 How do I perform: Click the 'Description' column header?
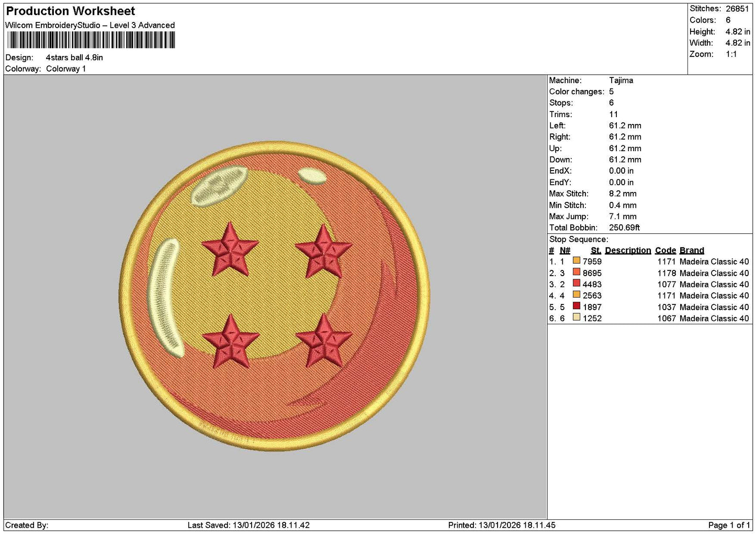click(628, 251)
